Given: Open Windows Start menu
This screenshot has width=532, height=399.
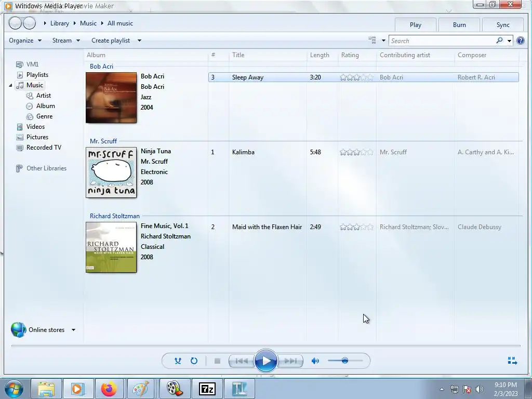Looking at the screenshot, I should point(14,389).
